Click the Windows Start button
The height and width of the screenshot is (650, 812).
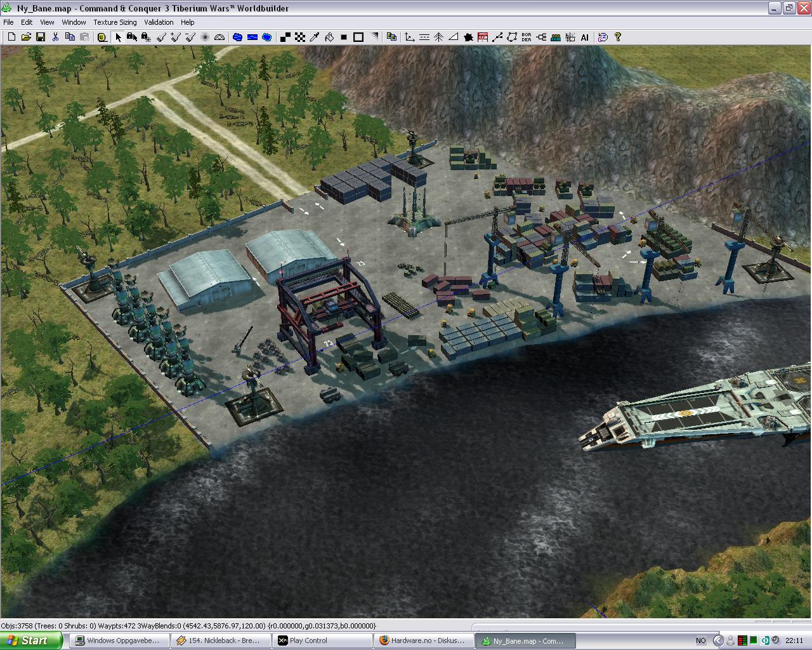point(31,640)
